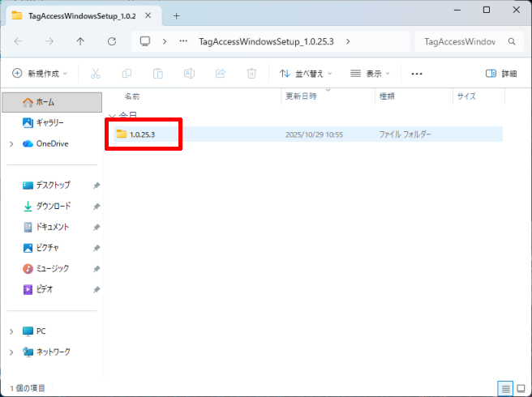Image resolution: width=532 pixels, height=397 pixels.
Task: Click the Paste clipboard icon
Action: [x=157, y=73]
